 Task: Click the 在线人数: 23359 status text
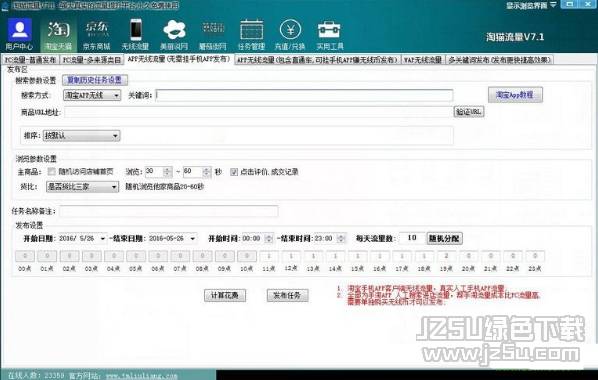click(36, 376)
